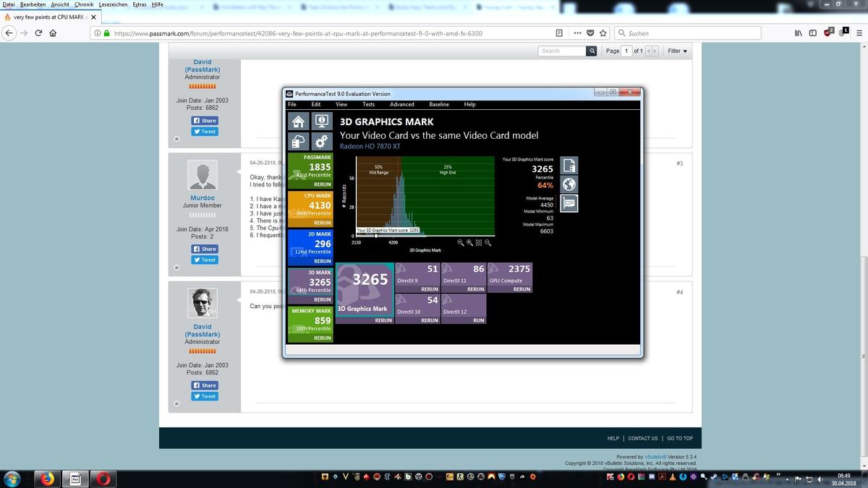Open page actions three-dot menu
This screenshot has height=488, width=868.
pyautogui.click(x=577, y=33)
